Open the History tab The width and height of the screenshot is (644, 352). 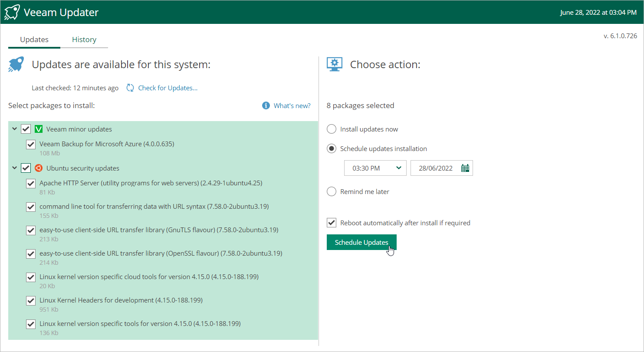tap(84, 39)
